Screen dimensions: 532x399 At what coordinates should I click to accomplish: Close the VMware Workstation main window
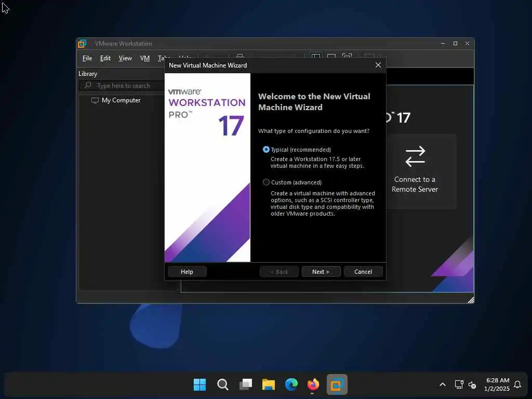467,44
